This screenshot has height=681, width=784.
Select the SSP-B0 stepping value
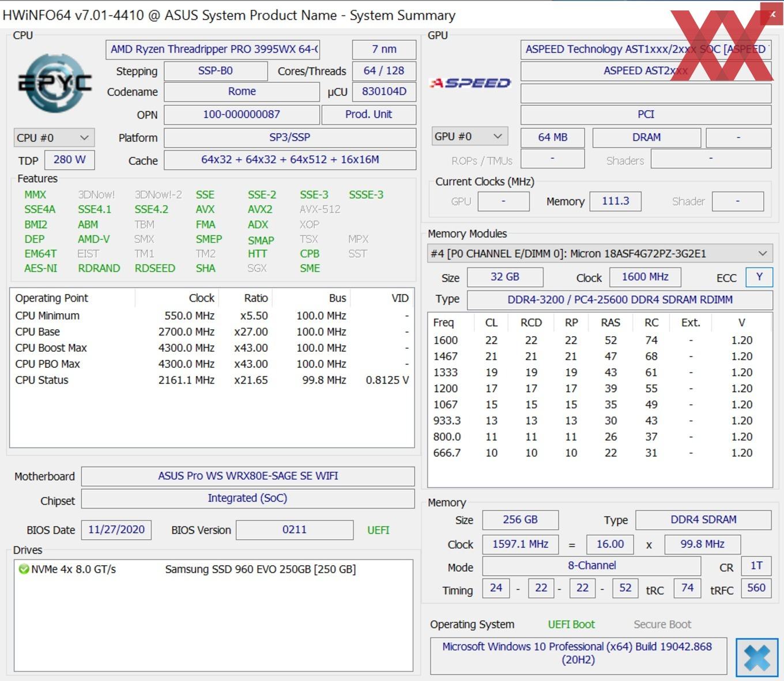coord(216,71)
